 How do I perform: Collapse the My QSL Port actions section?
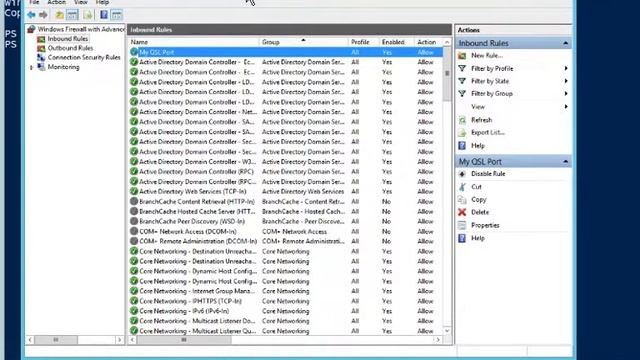566,162
